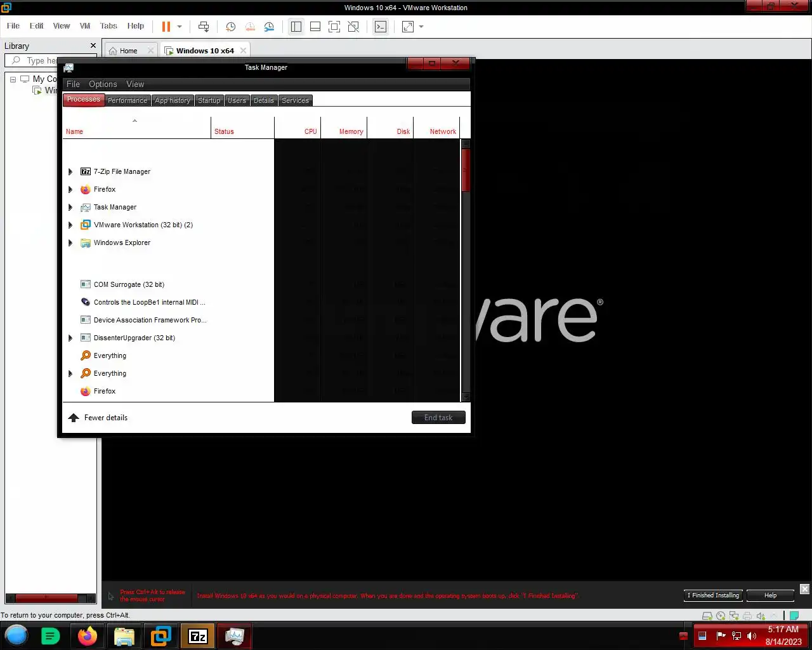812x650 pixels.
Task: Open Task Manager Options menu
Action: point(103,84)
